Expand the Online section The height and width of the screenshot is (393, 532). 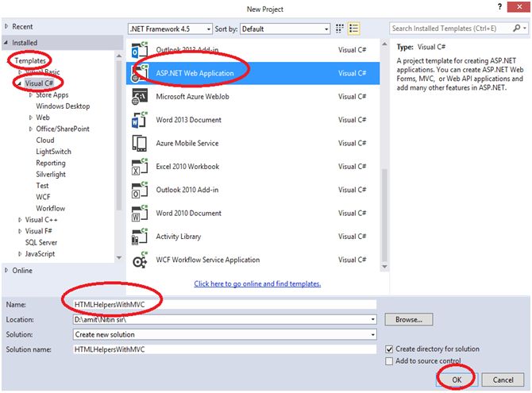coord(6,271)
